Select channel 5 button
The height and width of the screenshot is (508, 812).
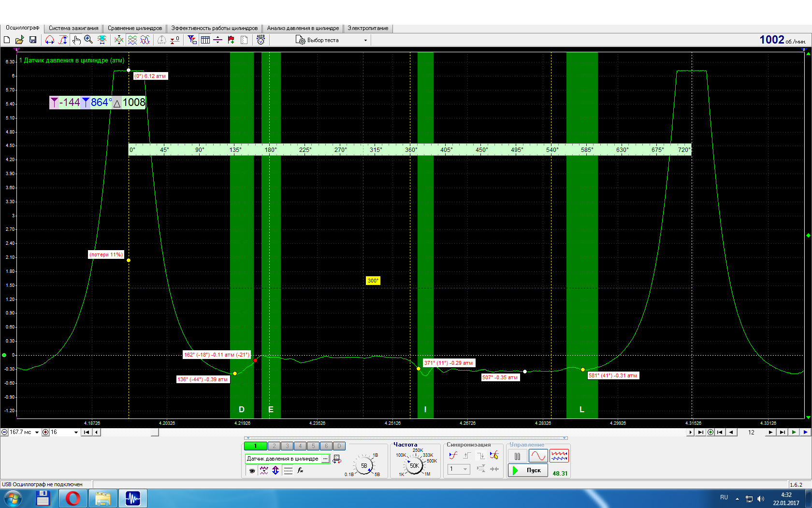(313, 446)
